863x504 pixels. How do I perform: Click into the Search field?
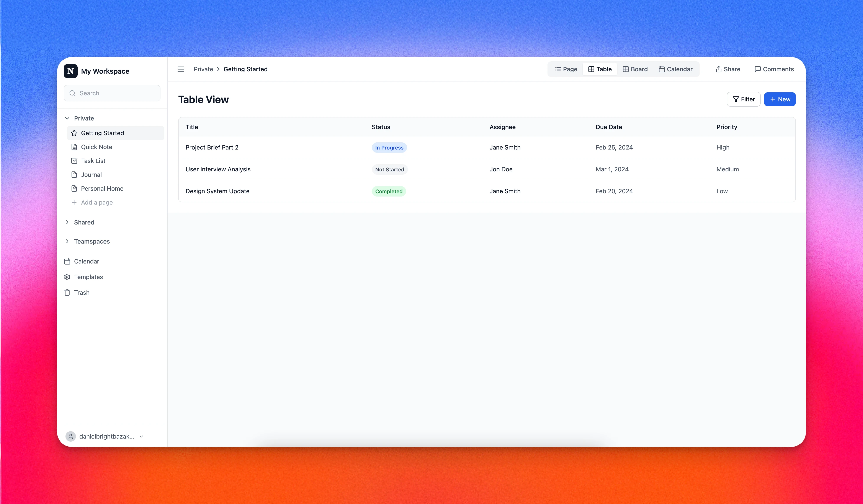pyautogui.click(x=112, y=93)
